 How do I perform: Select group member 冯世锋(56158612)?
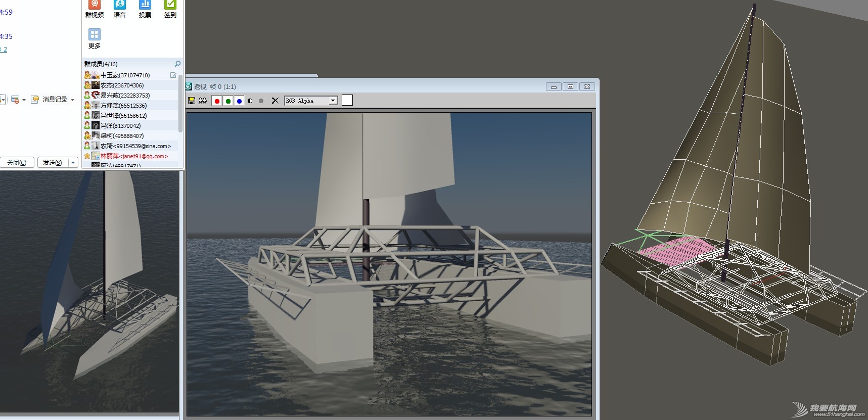[130, 116]
